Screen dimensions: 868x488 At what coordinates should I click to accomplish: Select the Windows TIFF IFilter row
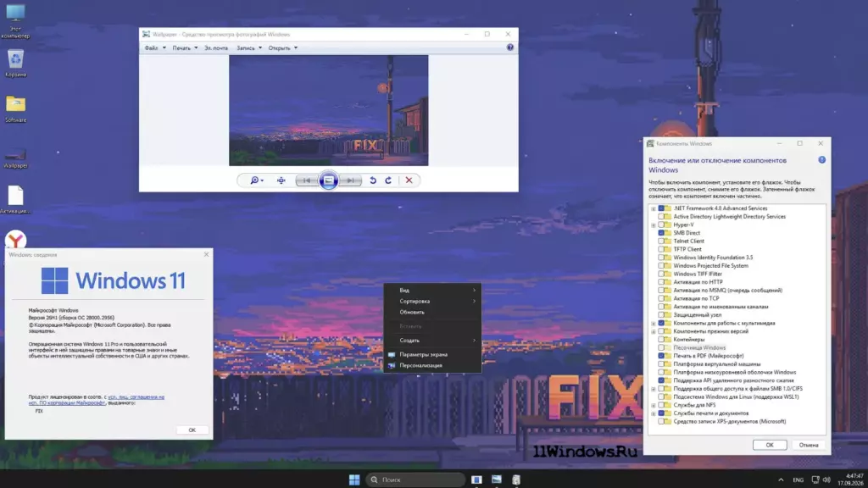coord(698,274)
